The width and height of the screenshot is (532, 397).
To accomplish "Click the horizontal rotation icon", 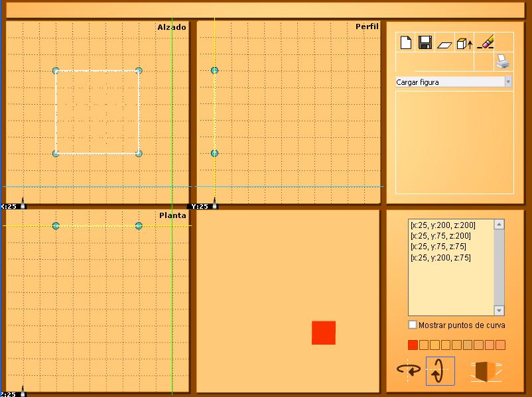I will coord(409,370).
